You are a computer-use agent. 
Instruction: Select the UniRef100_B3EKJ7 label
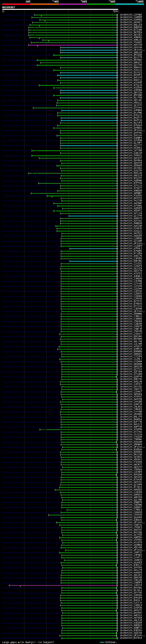pyautogui.click(x=131, y=565)
